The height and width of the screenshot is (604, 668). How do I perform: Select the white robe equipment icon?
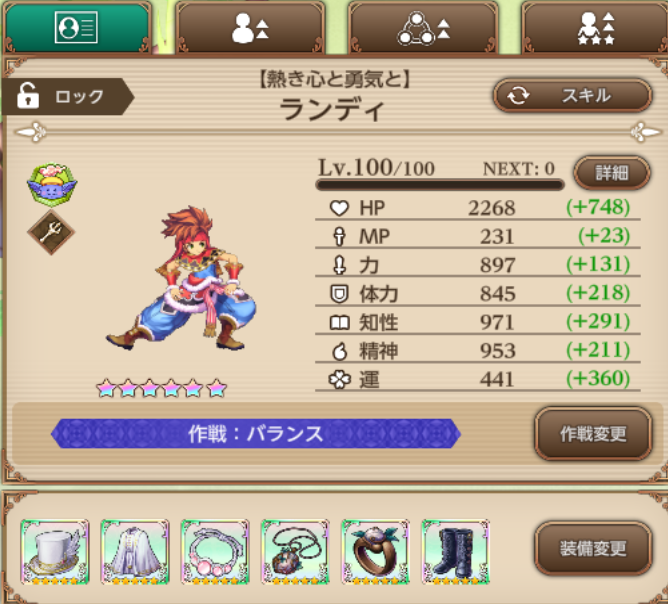(135, 551)
